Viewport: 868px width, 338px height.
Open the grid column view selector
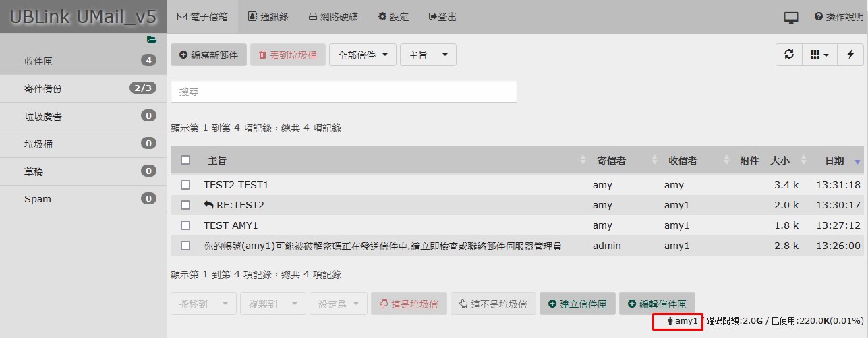pyautogui.click(x=819, y=55)
